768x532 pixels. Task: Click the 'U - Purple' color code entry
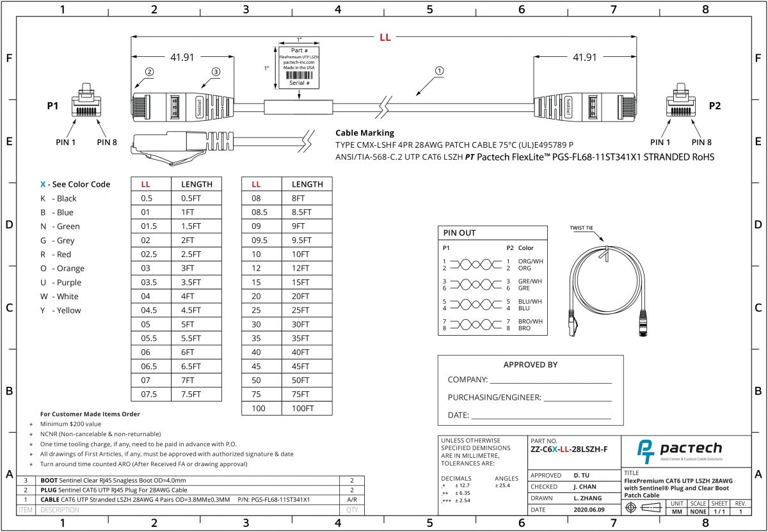click(62, 283)
